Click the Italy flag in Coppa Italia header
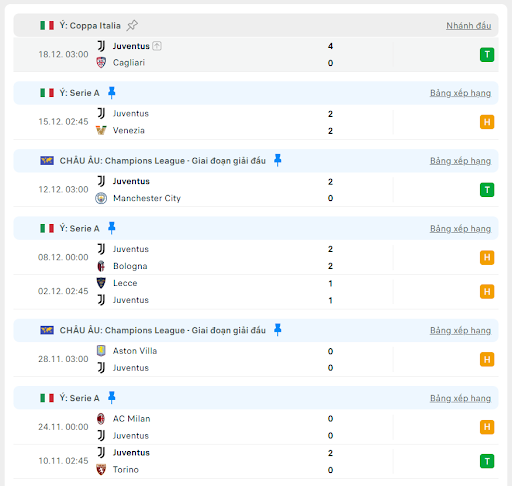512x486 pixels. [47, 25]
